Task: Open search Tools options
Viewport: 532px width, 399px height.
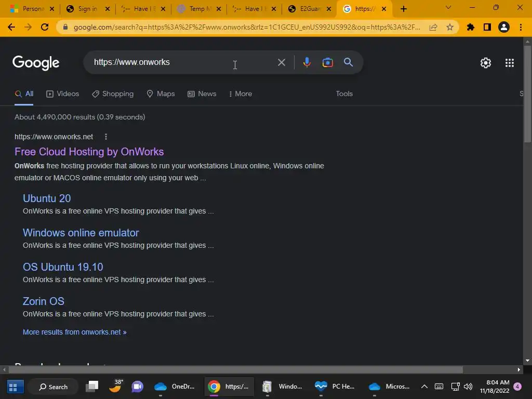Action: coord(344,94)
